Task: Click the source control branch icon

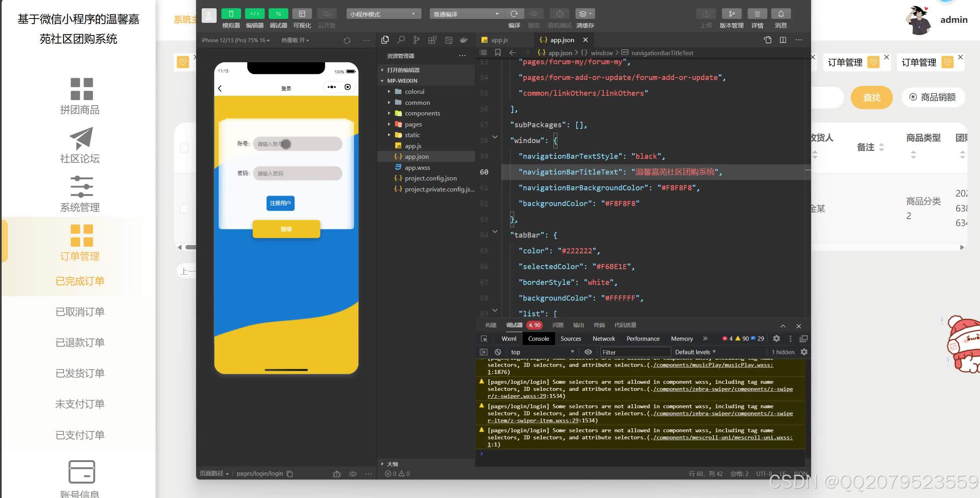Action: pos(416,40)
